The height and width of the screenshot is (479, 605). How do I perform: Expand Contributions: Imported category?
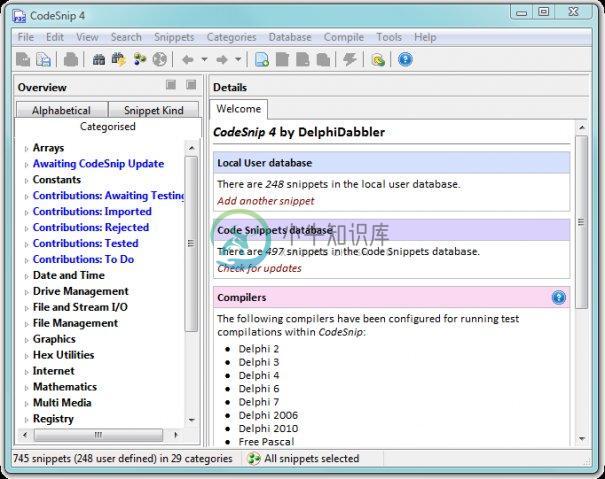click(26, 212)
